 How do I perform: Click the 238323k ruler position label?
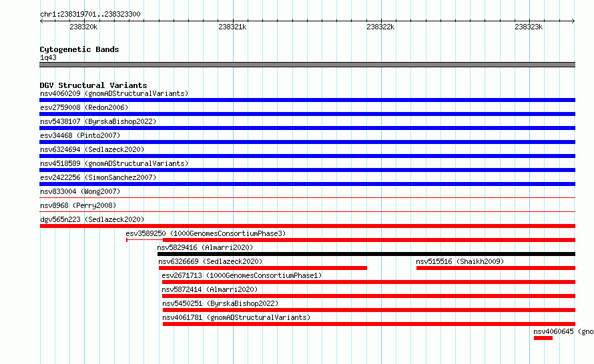(x=529, y=27)
